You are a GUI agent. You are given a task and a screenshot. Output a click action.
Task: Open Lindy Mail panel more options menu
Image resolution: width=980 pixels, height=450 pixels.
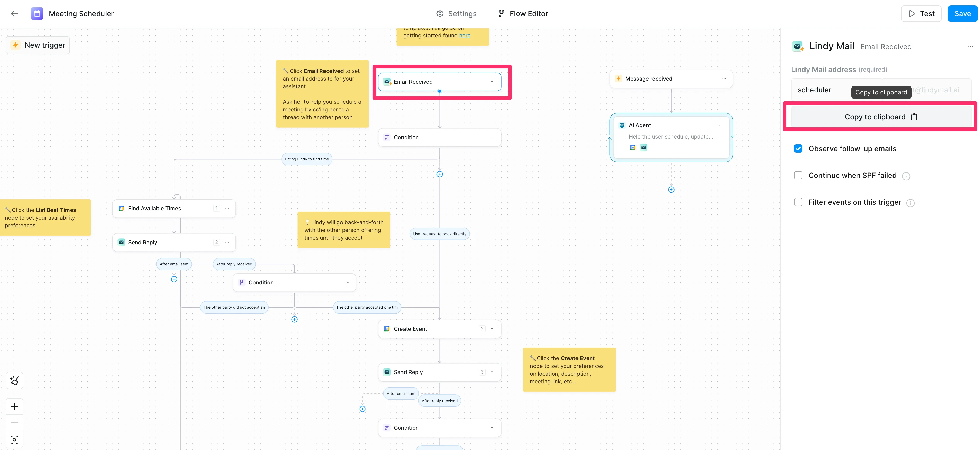click(970, 46)
